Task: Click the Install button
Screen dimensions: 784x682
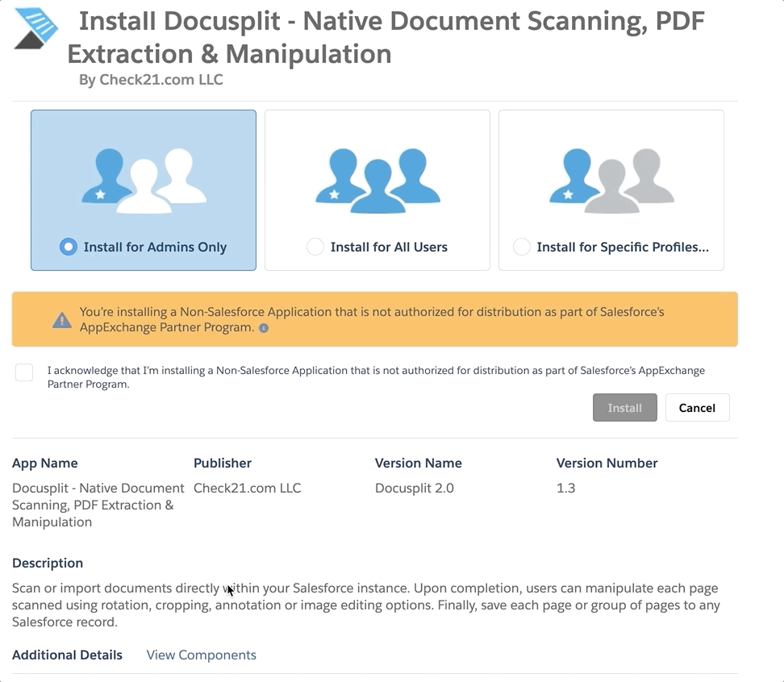Action: click(625, 408)
